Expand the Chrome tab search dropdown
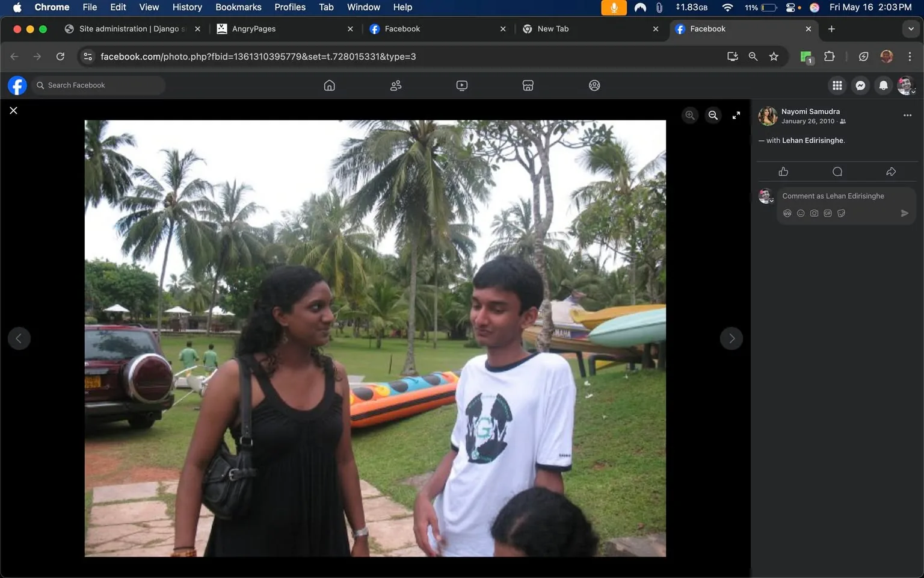The height and width of the screenshot is (578, 924). pos(911,29)
